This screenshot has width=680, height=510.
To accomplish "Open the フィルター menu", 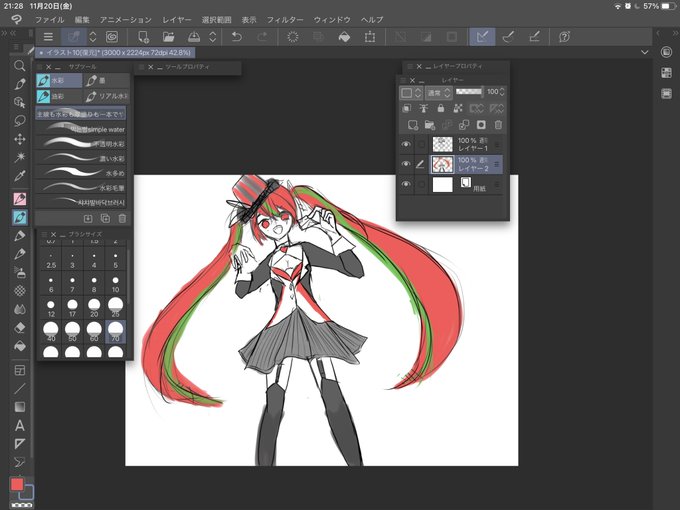I will pos(285,20).
